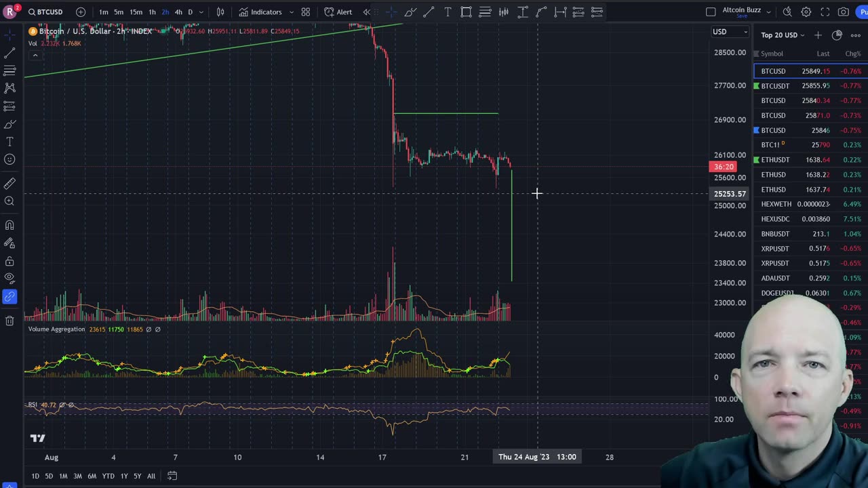This screenshot has width=868, height=488.
Task: Open advanced view pie-chart icon in watchlist
Action: (x=837, y=35)
